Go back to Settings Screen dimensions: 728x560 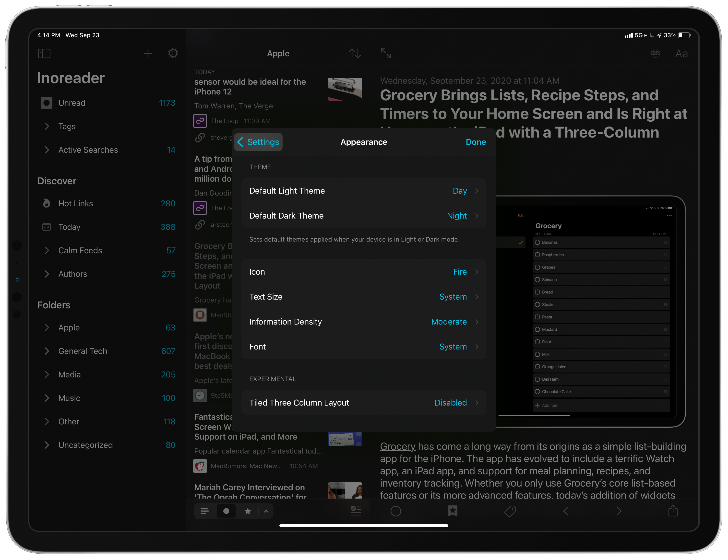tap(258, 142)
